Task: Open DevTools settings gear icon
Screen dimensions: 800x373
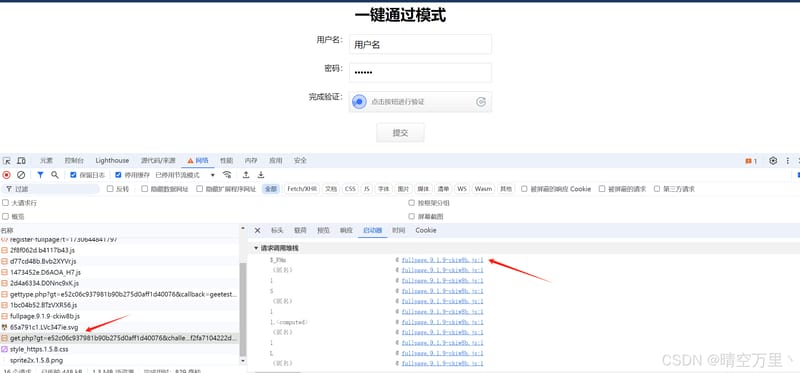Action: pos(773,161)
